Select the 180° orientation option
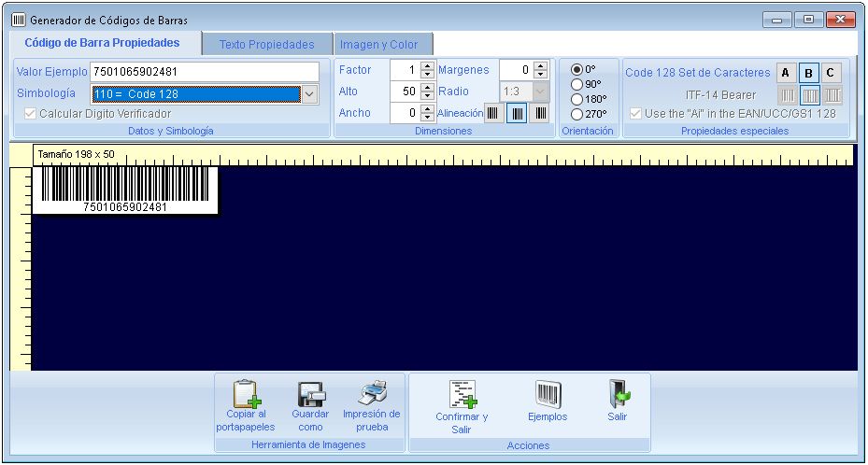 pyautogui.click(x=576, y=99)
